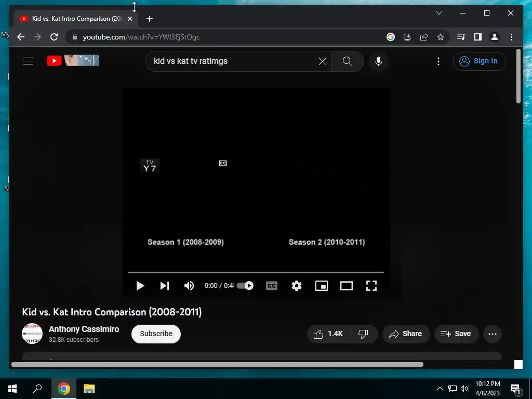Like the video (1.4K)
The width and height of the screenshot is (532, 399).
[328, 334]
